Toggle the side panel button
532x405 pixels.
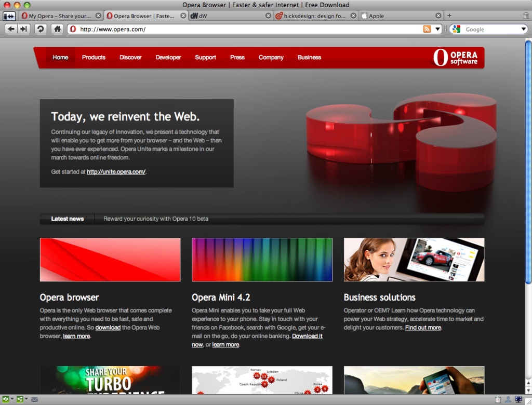pyautogui.click(x=9, y=16)
